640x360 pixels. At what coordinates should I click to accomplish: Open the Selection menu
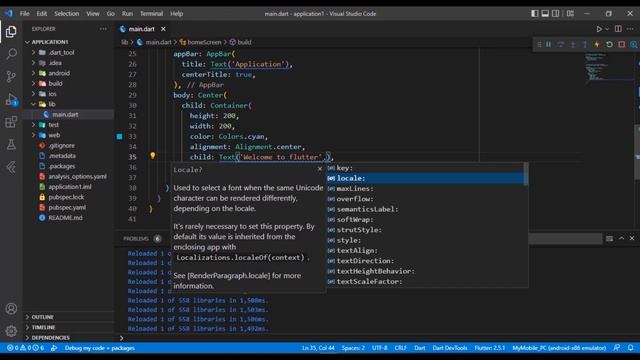click(x=67, y=13)
